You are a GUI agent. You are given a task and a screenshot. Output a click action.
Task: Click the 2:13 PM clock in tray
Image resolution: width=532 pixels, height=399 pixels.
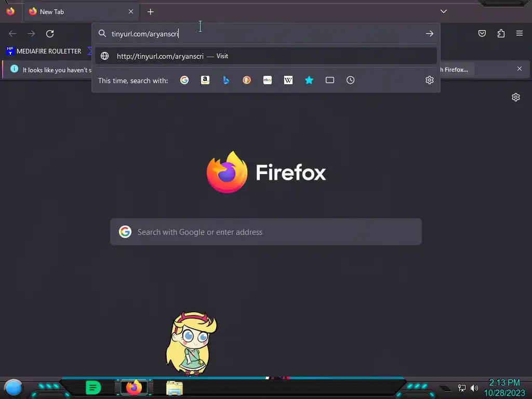click(504, 383)
